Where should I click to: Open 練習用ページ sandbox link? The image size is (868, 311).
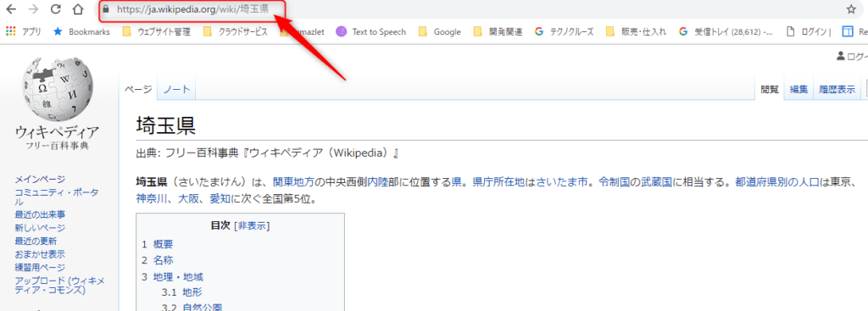click(40, 267)
